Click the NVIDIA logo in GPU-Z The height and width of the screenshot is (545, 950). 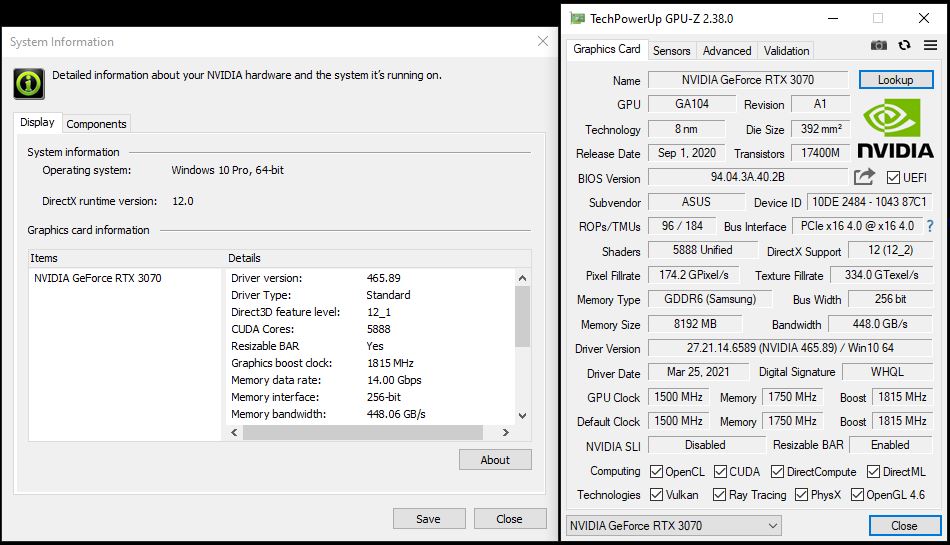click(895, 128)
